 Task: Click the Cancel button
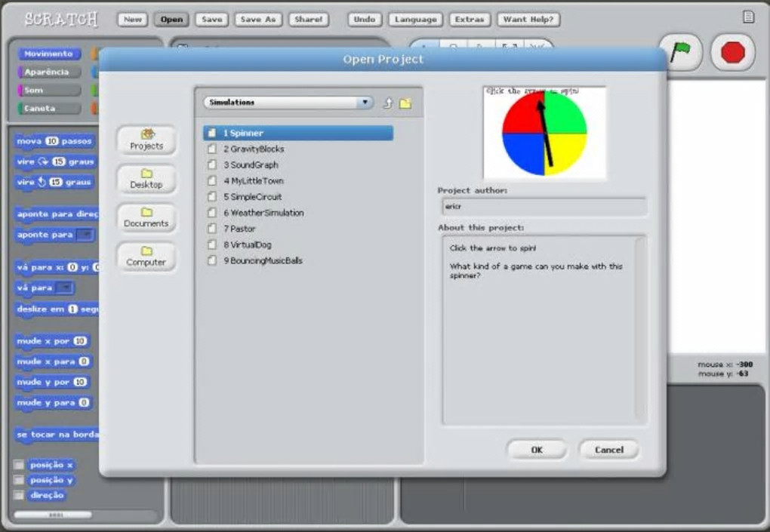click(x=609, y=450)
